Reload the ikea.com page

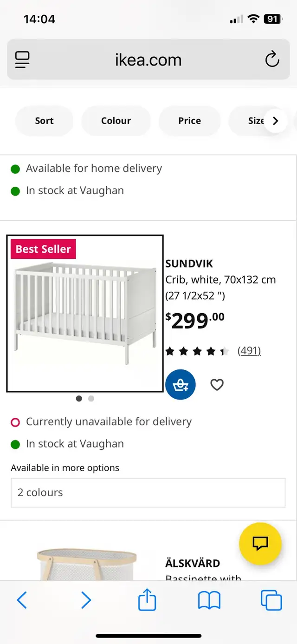point(272,59)
